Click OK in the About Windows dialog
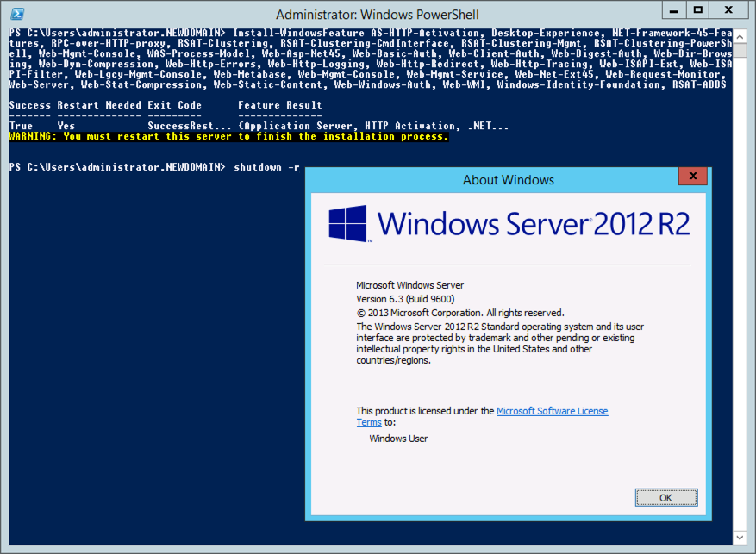The height and width of the screenshot is (554, 756). click(x=665, y=498)
